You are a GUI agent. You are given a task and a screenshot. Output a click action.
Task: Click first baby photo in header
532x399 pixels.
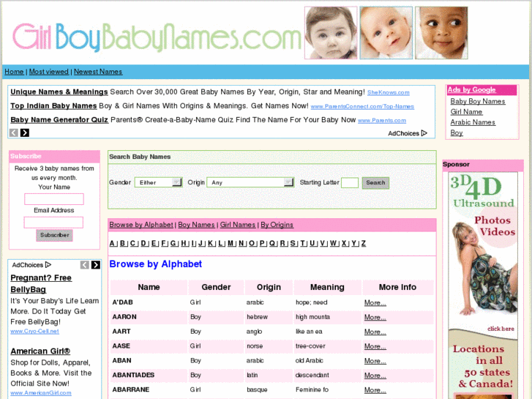click(x=331, y=33)
